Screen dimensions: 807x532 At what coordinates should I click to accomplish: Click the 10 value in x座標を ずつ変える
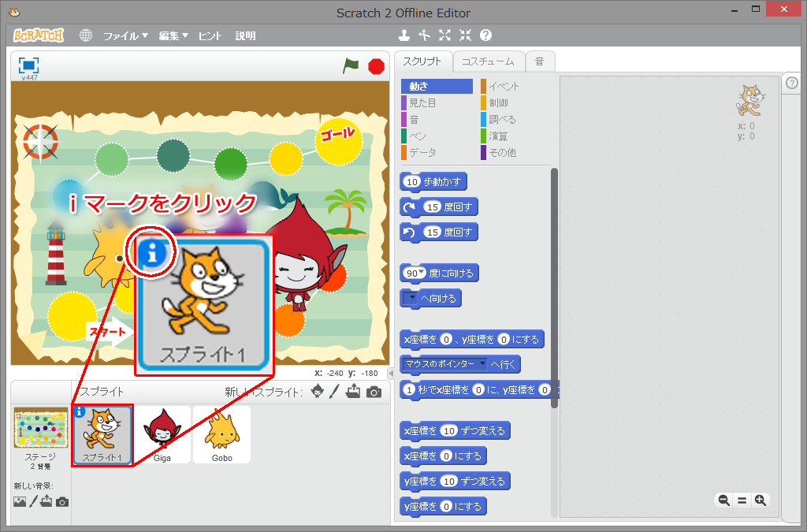click(x=449, y=430)
